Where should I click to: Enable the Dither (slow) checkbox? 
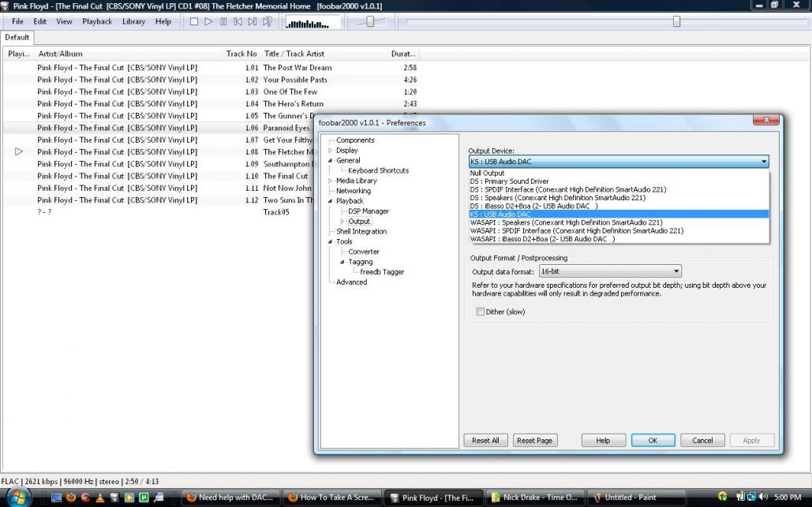(480, 312)
